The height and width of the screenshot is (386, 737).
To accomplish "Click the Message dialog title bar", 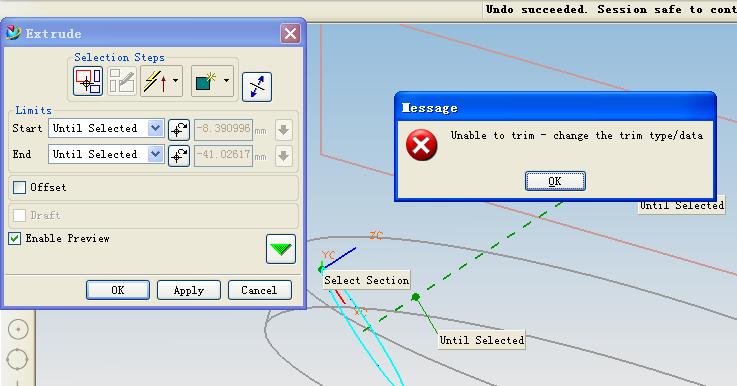I will (556, 108).
